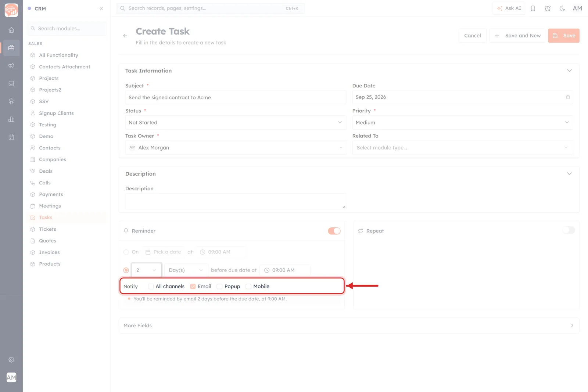This screenshot has width=588, height=392.
Task: Open the AM avatar at rail bottom
Action: coord(11,377)
